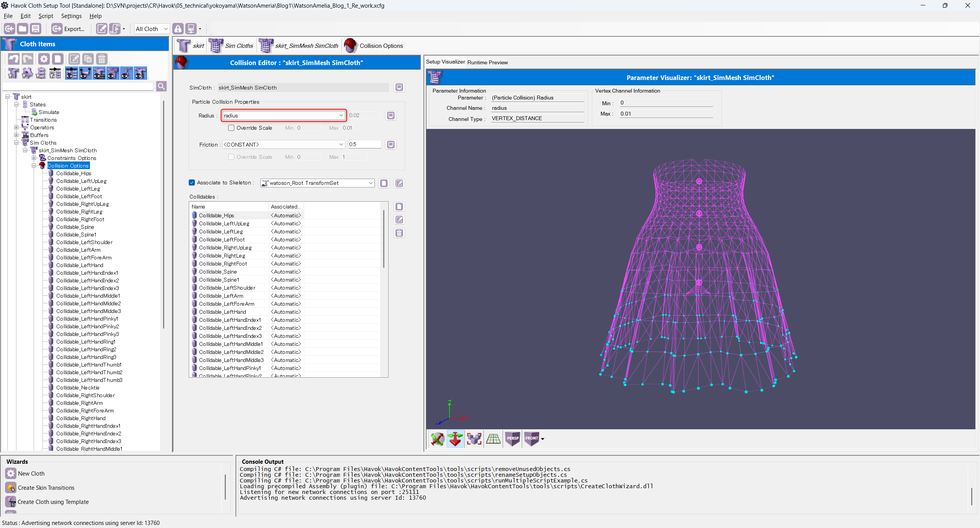This screenshot has height=528, width=980.
Task: Click delete collidable trash icon beside list
Action: [x=399, y=233]
